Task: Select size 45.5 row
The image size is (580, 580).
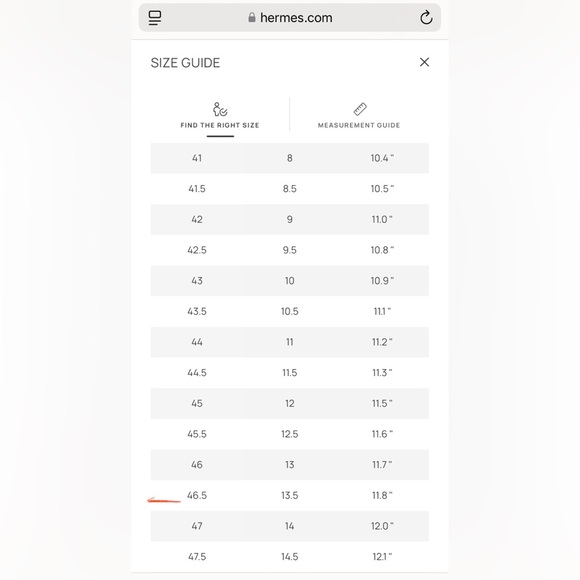Action: (290, 434)
